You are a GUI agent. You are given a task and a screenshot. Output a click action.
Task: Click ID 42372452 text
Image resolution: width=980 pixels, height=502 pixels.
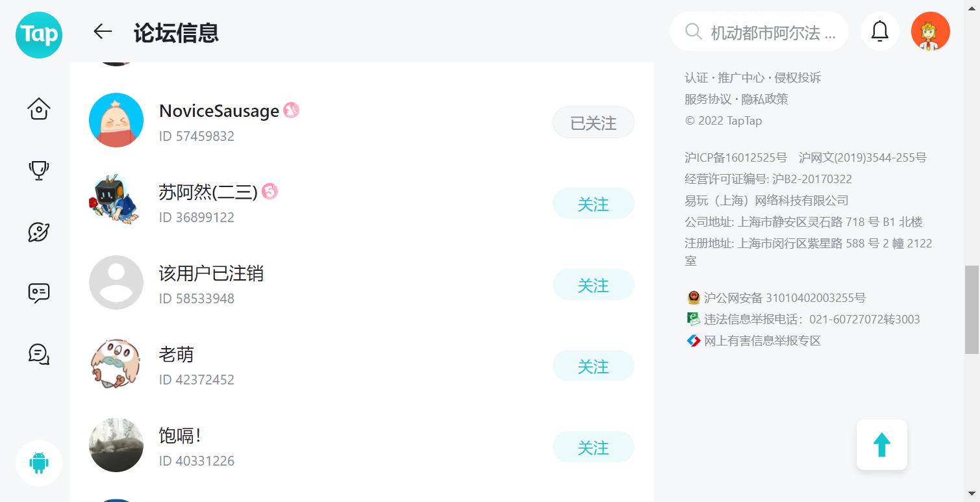click(197, 380)
